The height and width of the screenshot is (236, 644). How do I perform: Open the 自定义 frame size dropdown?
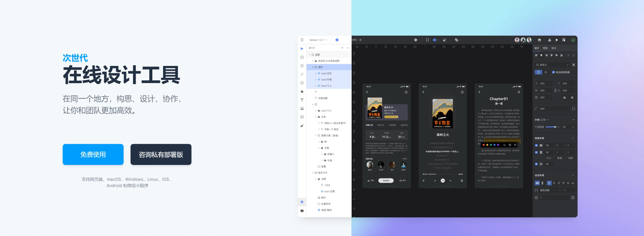pos(552,64)
